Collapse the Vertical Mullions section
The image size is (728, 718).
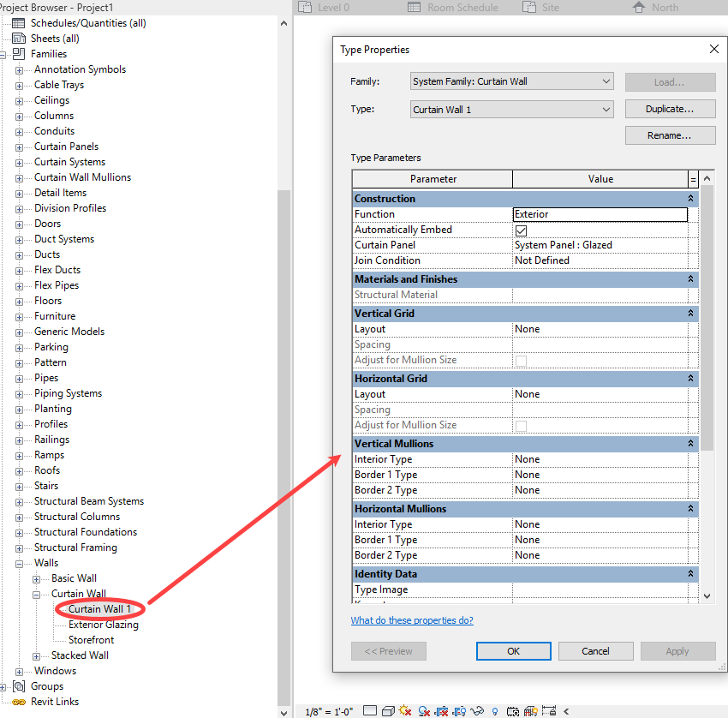tap(690, 443)
